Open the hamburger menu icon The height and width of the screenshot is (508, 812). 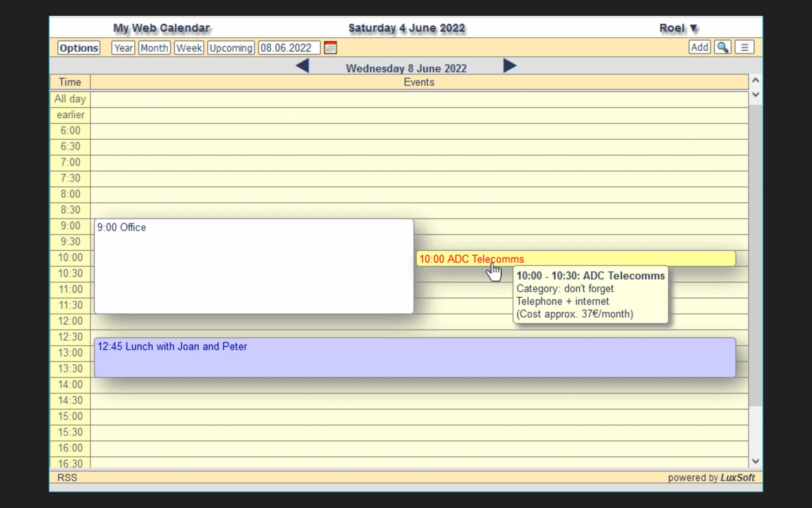pyautogui.click(x=744, y=48)
